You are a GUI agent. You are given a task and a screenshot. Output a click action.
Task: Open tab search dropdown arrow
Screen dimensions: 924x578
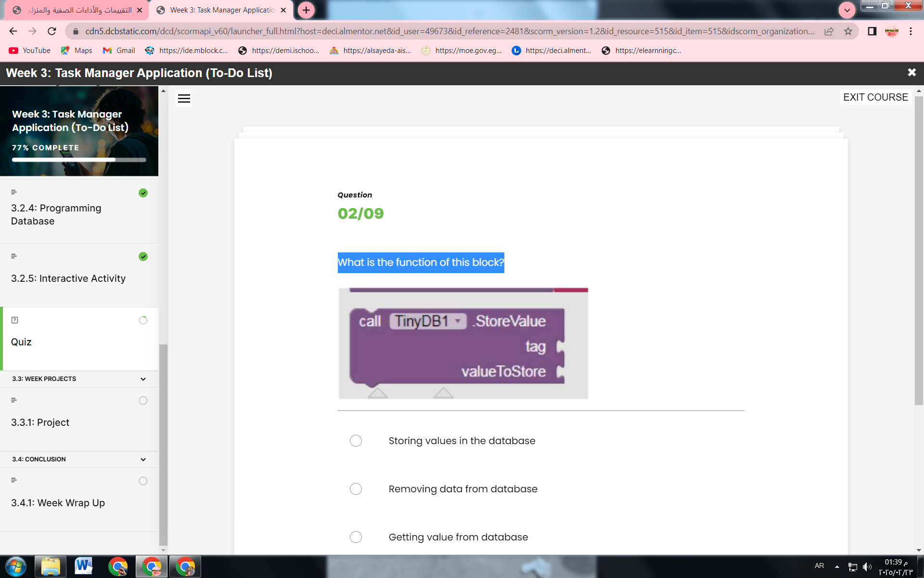tap(847, 10)
